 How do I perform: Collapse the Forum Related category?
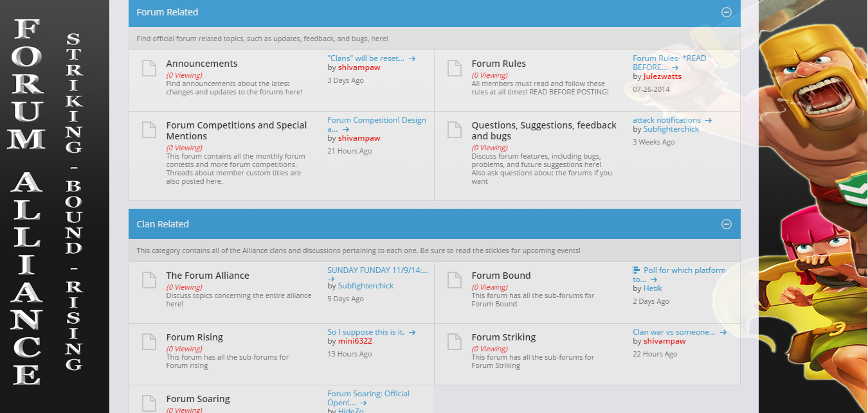pos(727,12)
